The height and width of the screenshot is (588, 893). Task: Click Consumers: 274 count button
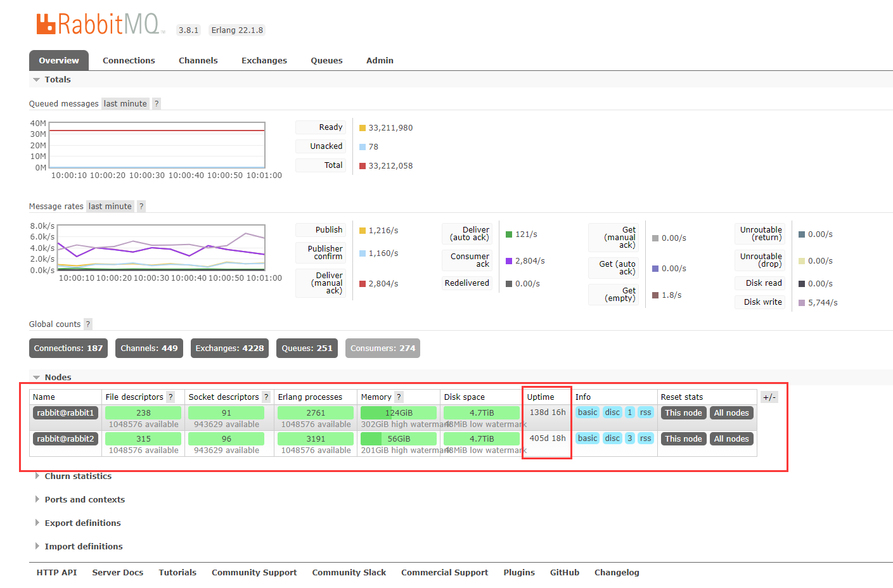point(383,348)
